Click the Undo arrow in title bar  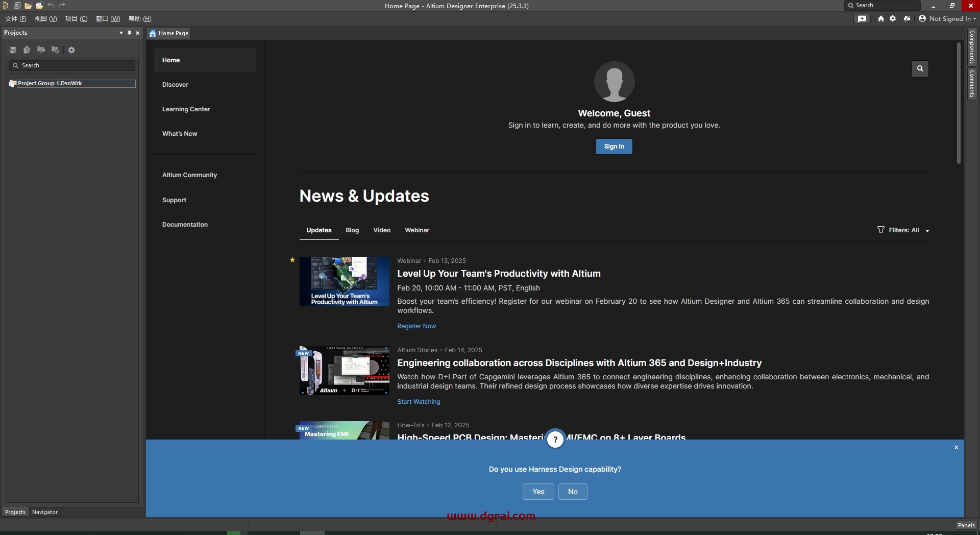coord(51,5)
